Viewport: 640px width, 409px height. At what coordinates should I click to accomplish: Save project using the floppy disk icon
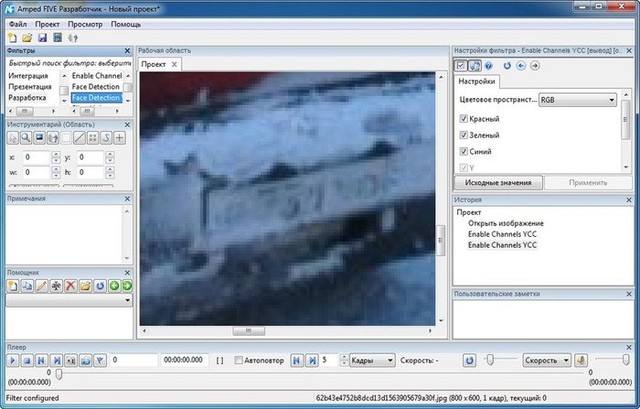[42, 37]
